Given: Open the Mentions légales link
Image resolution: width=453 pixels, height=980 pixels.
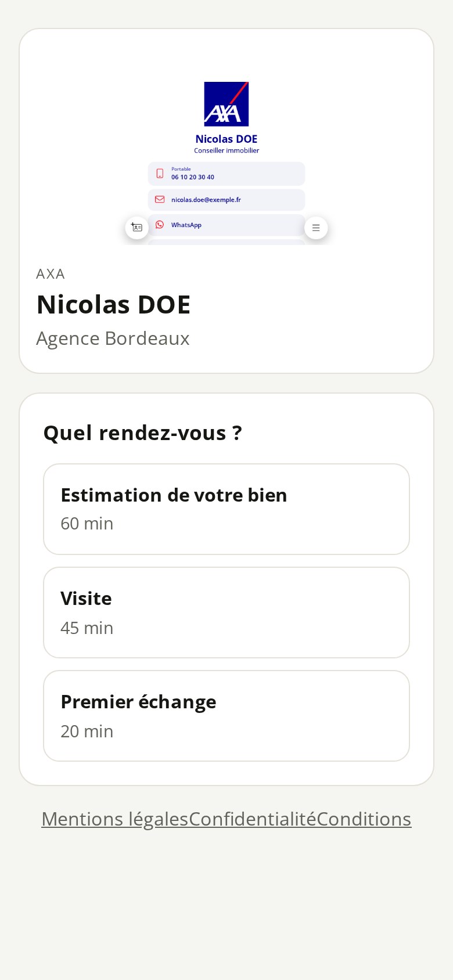Looking at the screenshot, I should 115,819.
